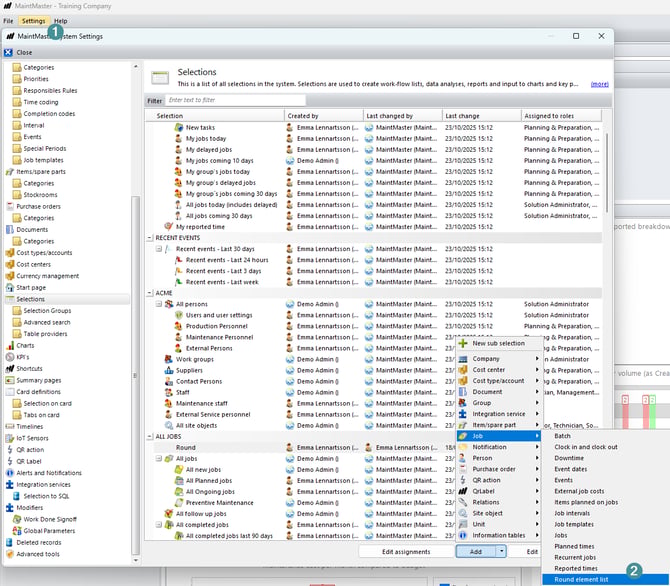Collapse the ALL JOBS group

150,436
